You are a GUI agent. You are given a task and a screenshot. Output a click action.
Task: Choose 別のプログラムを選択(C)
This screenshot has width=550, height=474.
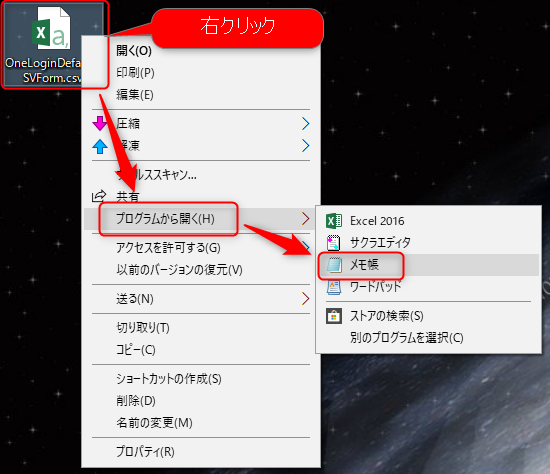[428, 338]
